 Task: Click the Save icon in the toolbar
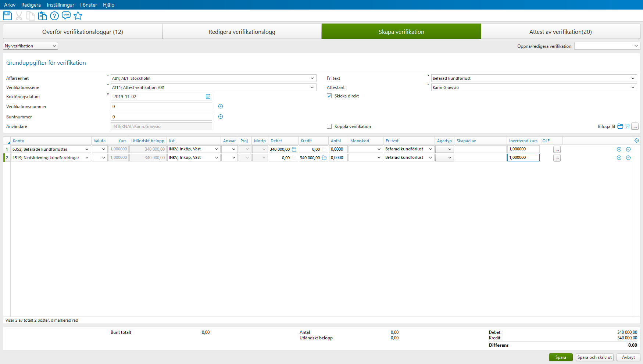pyautogui.click(x=7, y=15)
